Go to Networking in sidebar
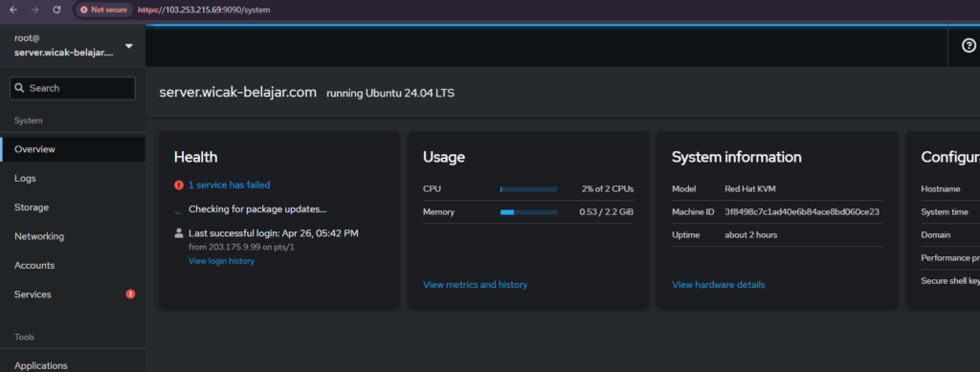980x372 pixels. [73, 236]
